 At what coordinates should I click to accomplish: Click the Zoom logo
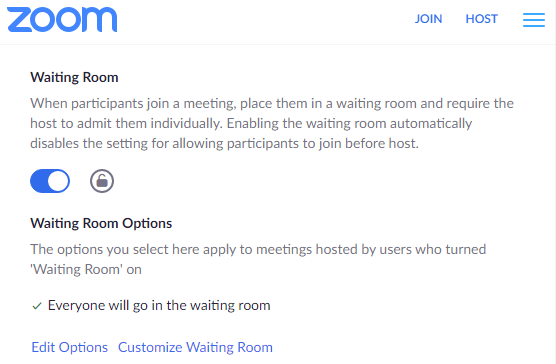tap(62, 19)
